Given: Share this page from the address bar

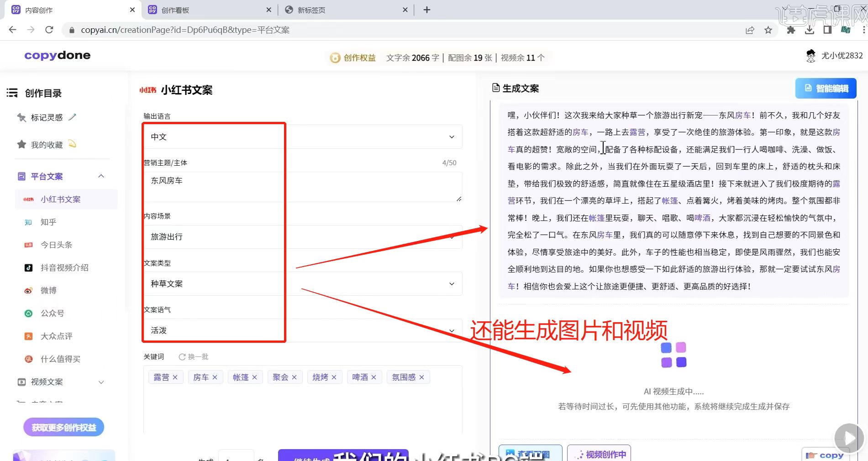Looking at the screenshot, I should [750, 30].
